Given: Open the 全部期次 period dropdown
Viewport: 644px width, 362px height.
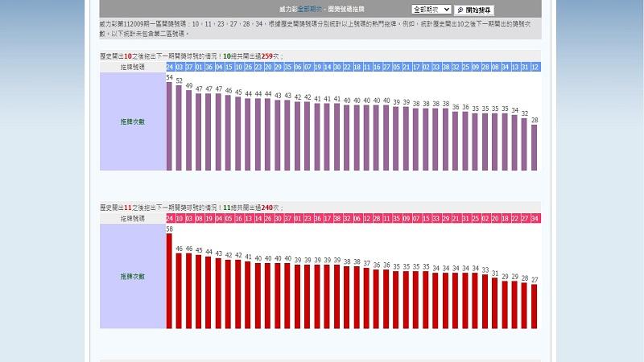Looking at the screenshot, I should pos(431,10).
